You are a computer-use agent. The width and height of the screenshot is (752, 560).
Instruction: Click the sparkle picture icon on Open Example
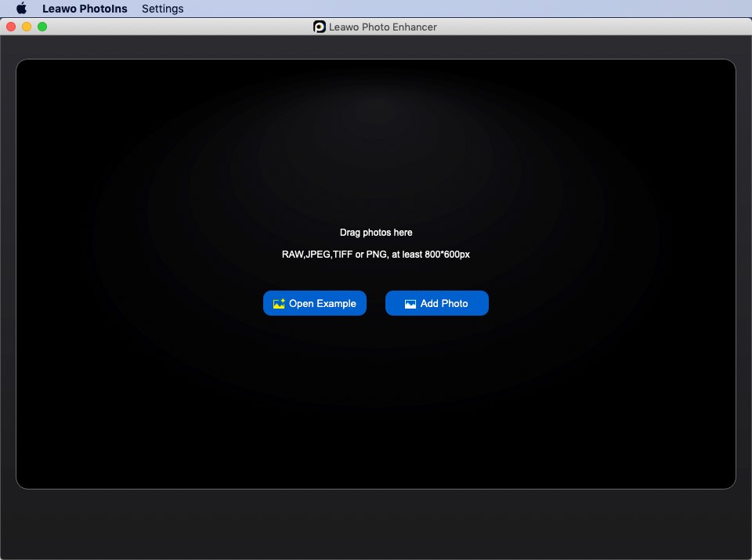point(279,304)
